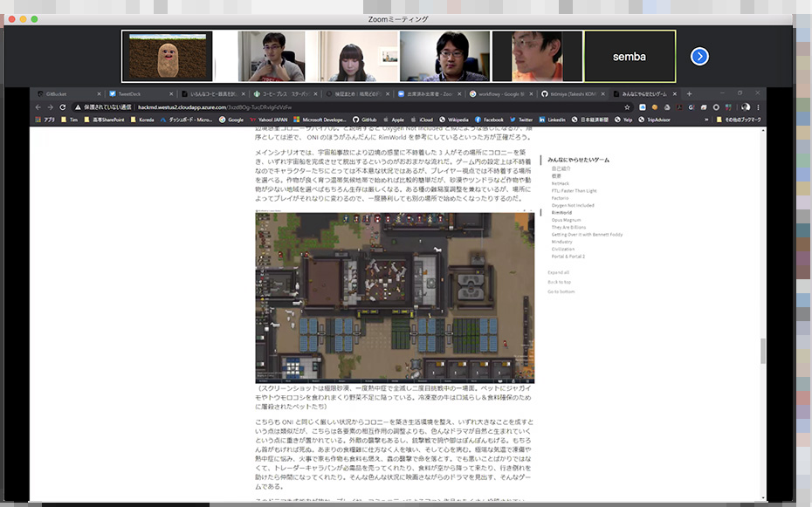Open the Azure ダッシュボード bookmark
The image size is (812, 507).
186,120
